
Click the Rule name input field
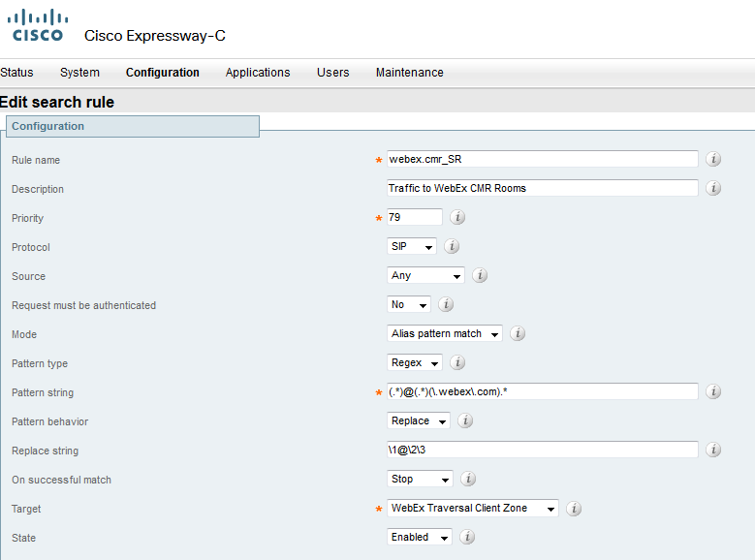pyautogui.click(x=542, y=159)
